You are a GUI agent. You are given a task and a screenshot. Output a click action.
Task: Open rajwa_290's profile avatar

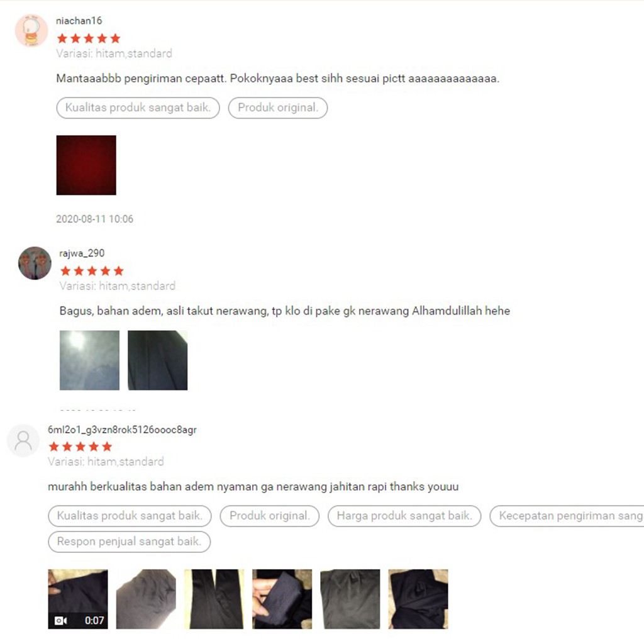[35, 264]
